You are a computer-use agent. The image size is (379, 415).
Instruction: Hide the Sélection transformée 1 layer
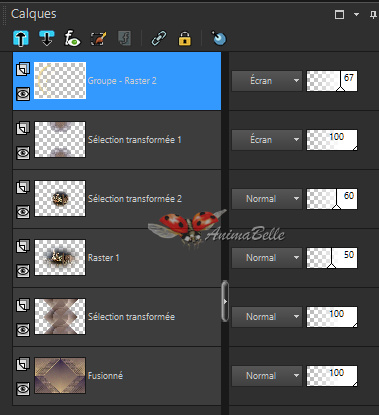click(23, 153)
